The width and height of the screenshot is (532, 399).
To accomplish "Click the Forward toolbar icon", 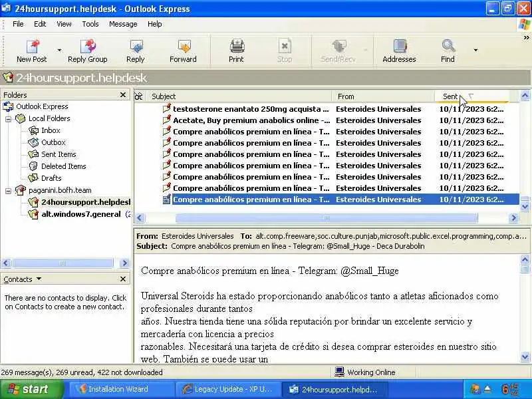I will pyautogui.click(x=184, y=47).
